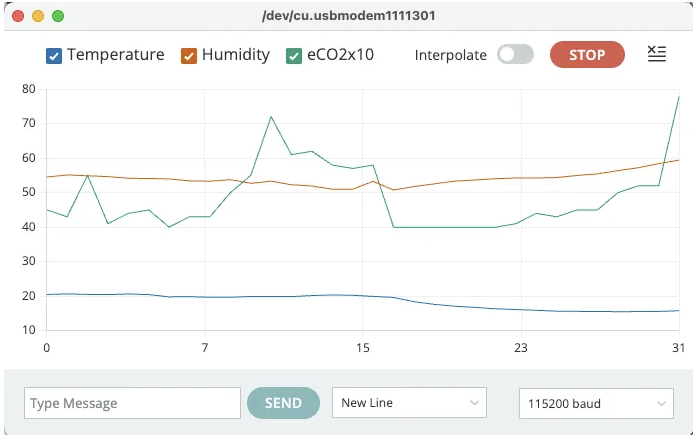This screenshot has height=442, width=697.
Task: Send the message with SEND button
Action: coord(283,403)
